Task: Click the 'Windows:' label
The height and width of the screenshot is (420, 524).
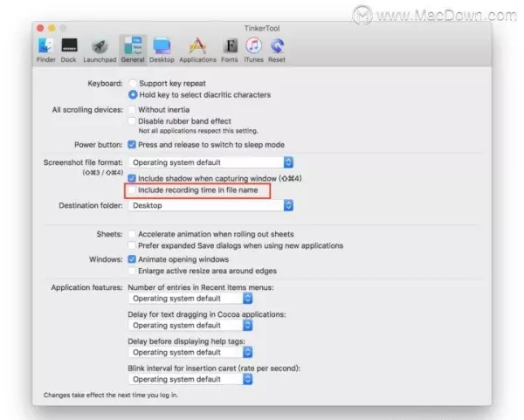Action: pos(106,259)
